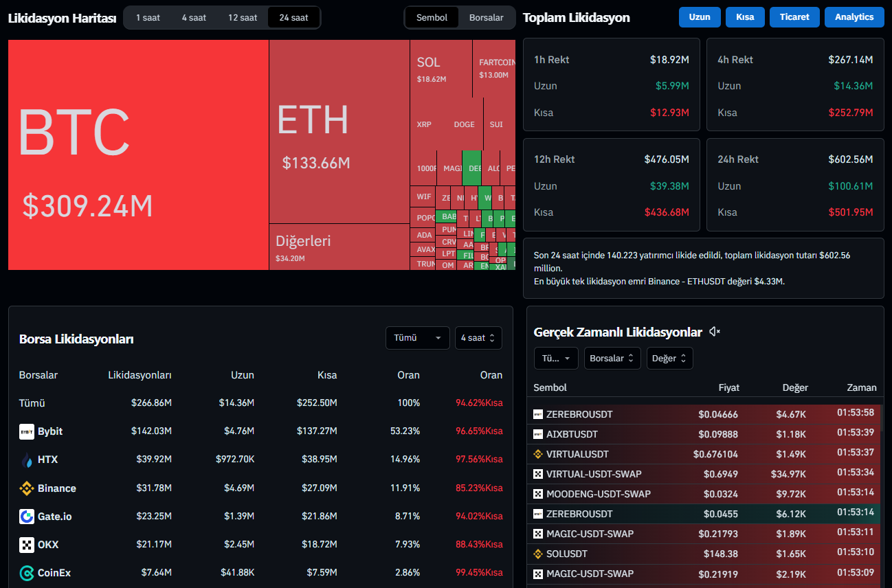Click the Gate.io logo icon
Screen dimensions: 892x588
tap(27, 517)
